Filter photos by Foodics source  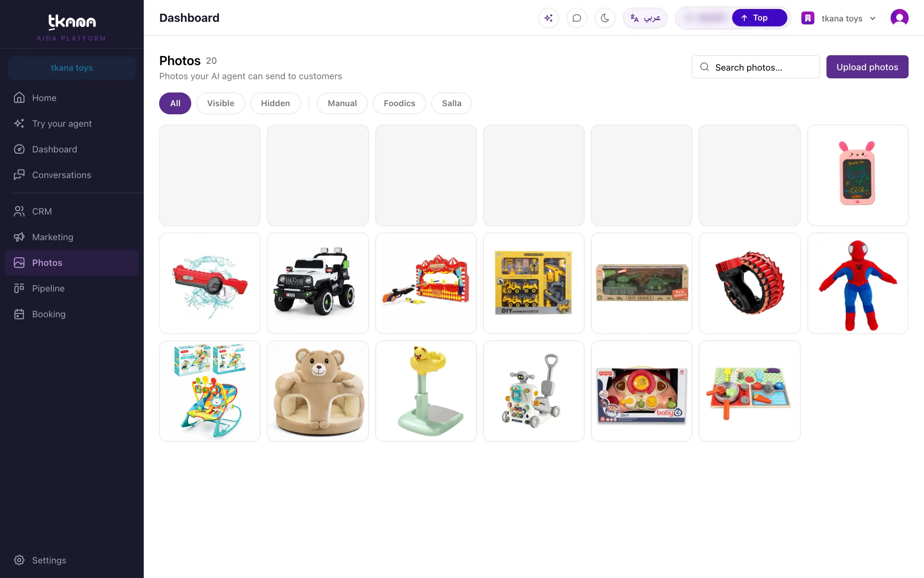[x=400, y=104]
